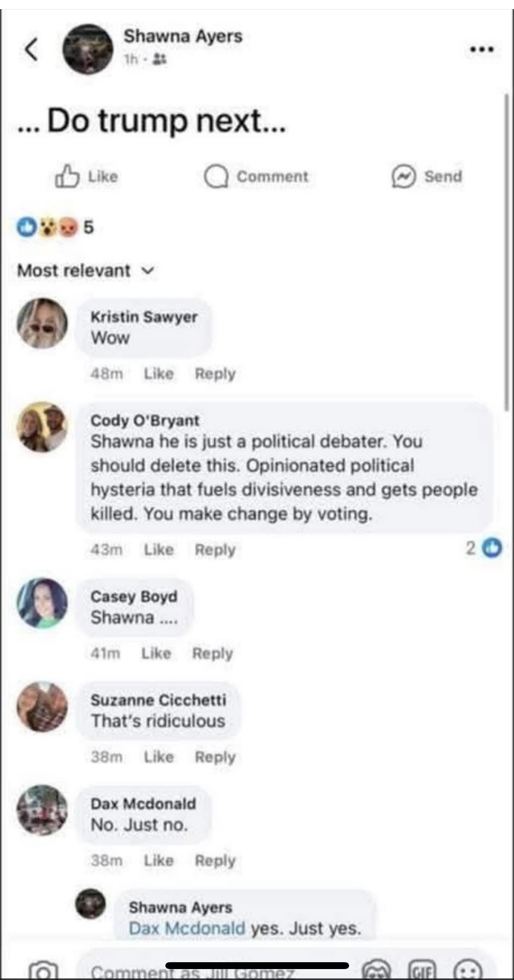Viewport: 514px width, 980px height.
Task: Reply to Casey Boyd's comment
Action: pos(212,653)
